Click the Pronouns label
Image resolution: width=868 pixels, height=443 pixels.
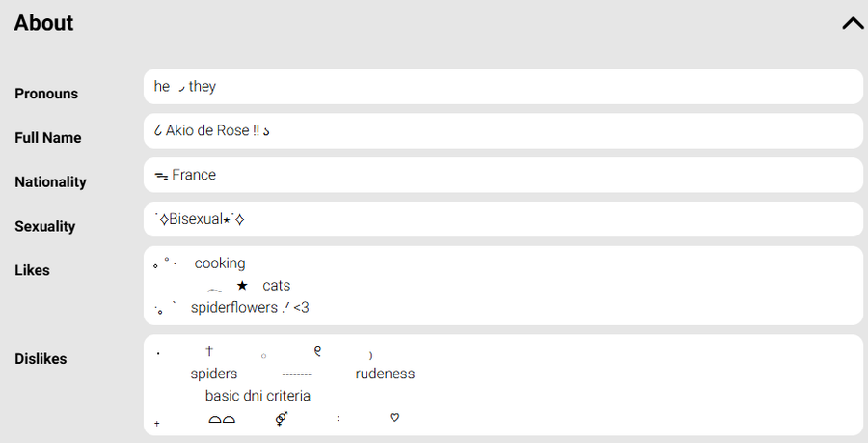pyautogui.click(x=46, y=94)
